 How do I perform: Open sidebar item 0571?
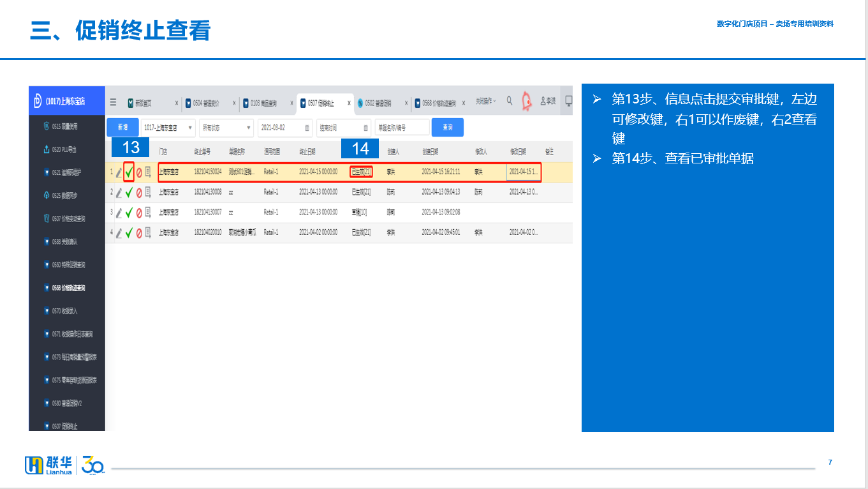click(x=67, y=334)
